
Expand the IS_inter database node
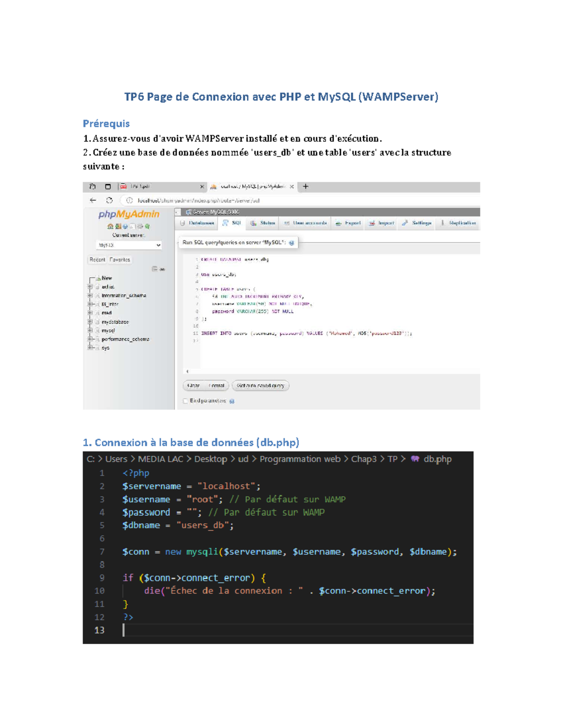[x=90, y=304]
